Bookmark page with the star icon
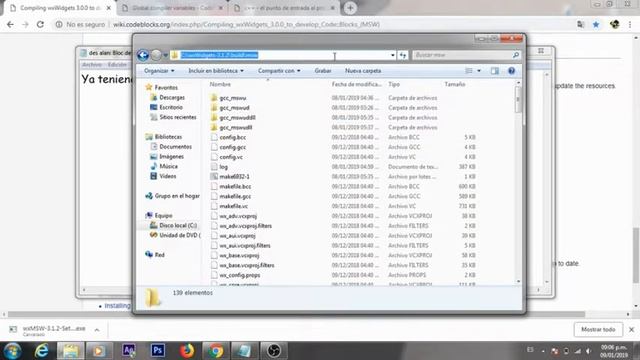Screen dimensions: 640x360 pyautogui.click(x=596, y=24)
